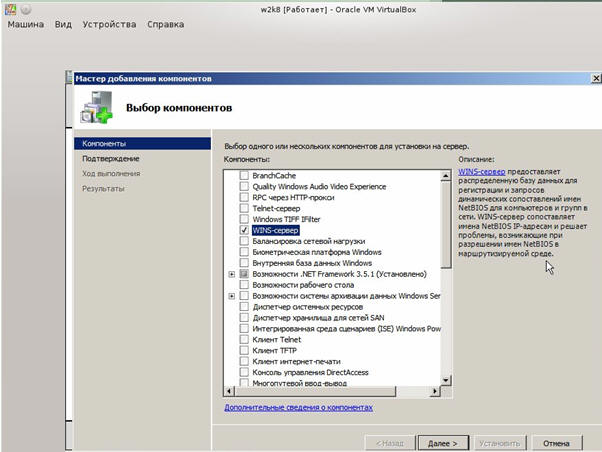Enable the BranchCache checkbox
602x452 pixels.
(244, 176)
